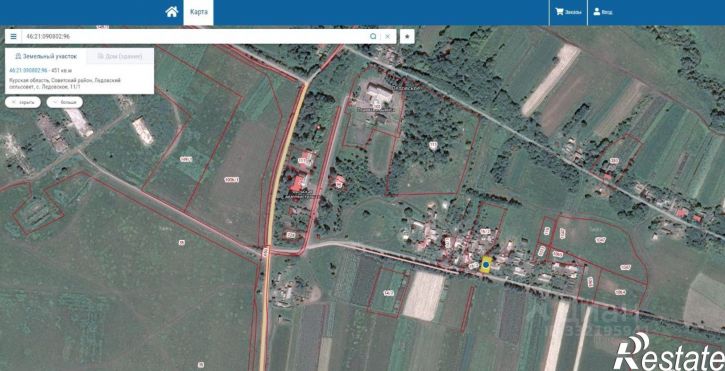
Task: Select the parcel labeled 111 on the map
Action: [433, 145]
